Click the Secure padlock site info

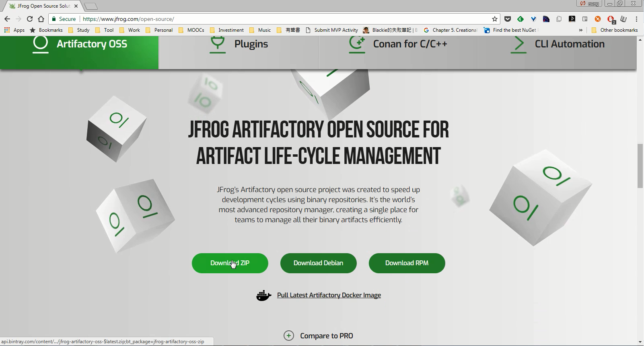[x=64, y=19]
